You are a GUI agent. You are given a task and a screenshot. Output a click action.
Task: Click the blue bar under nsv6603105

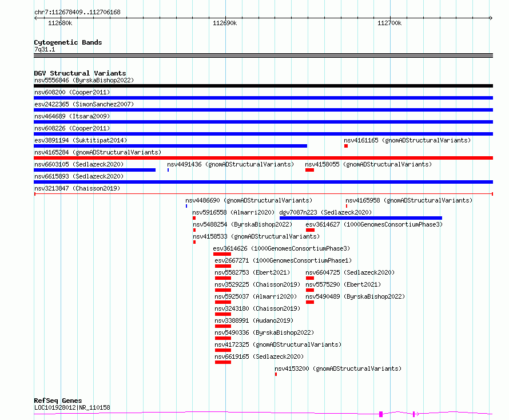pyautogui.click(x=94, y=170)
